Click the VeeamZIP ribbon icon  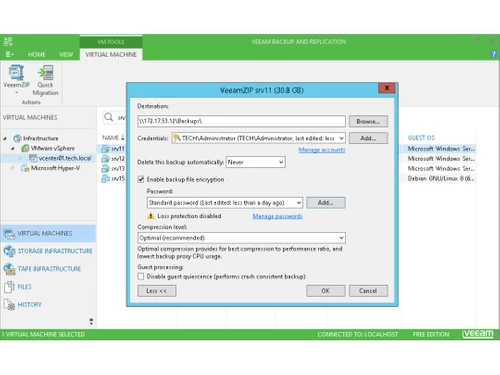16,73
